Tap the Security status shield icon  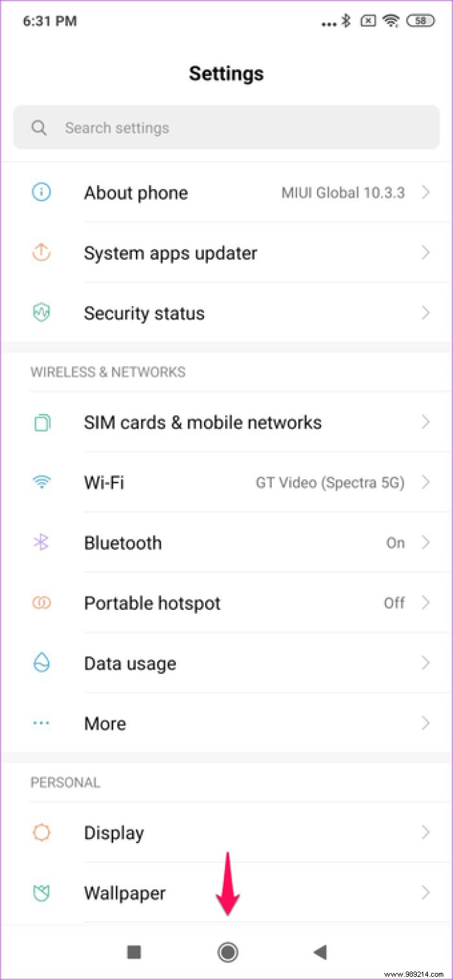pos(41,313)
